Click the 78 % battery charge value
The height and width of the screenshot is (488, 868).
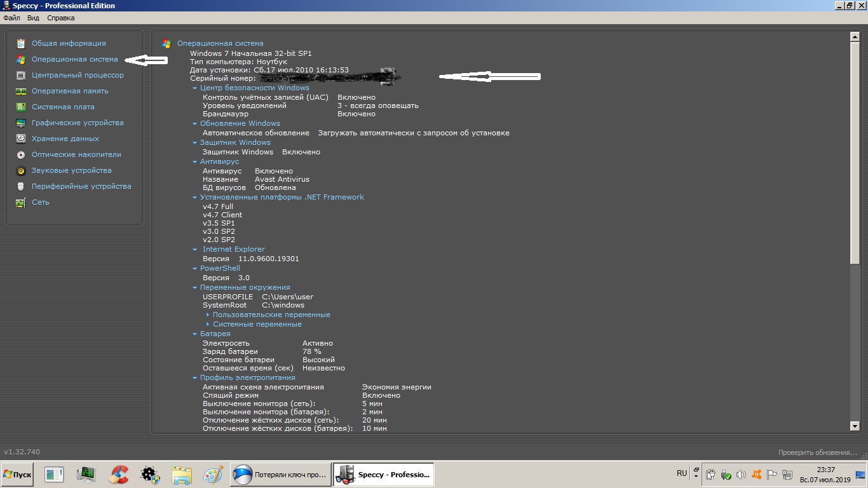(312, 351)
